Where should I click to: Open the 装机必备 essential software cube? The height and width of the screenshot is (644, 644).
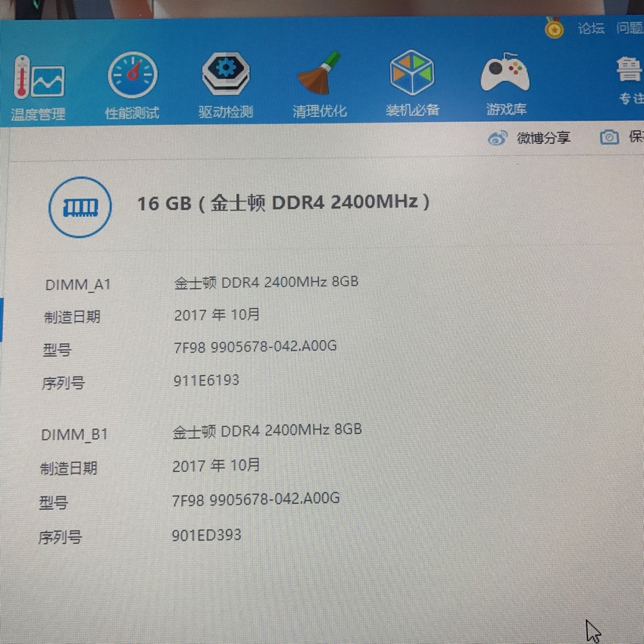(x=412, y=83)
